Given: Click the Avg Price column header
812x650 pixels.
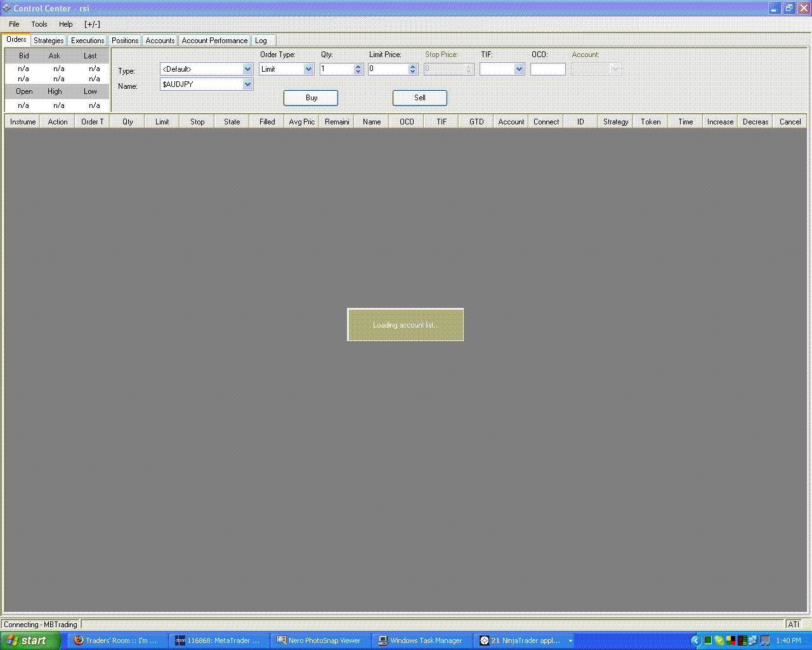Looking at the screenshot, I should point(301,122).
